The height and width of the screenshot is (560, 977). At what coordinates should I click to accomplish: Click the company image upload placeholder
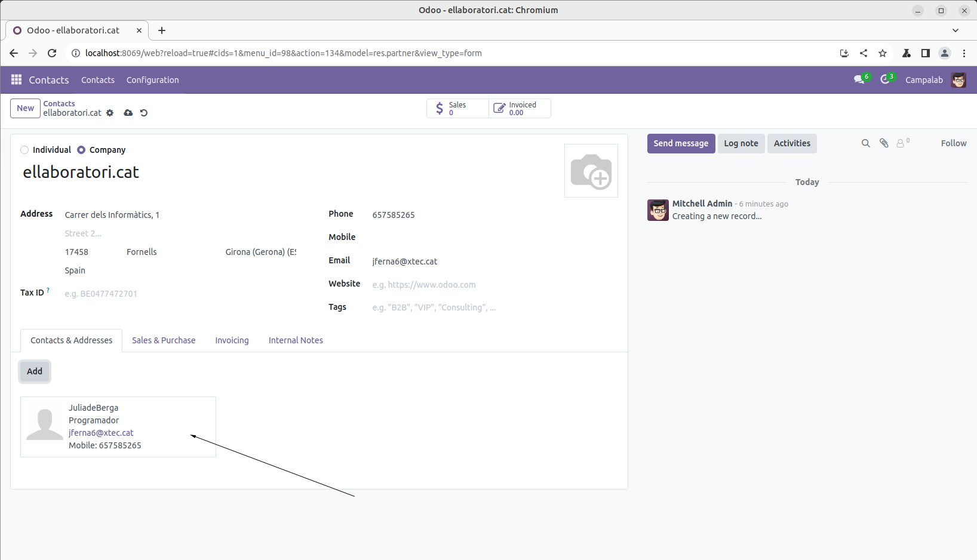pos(591,171)
